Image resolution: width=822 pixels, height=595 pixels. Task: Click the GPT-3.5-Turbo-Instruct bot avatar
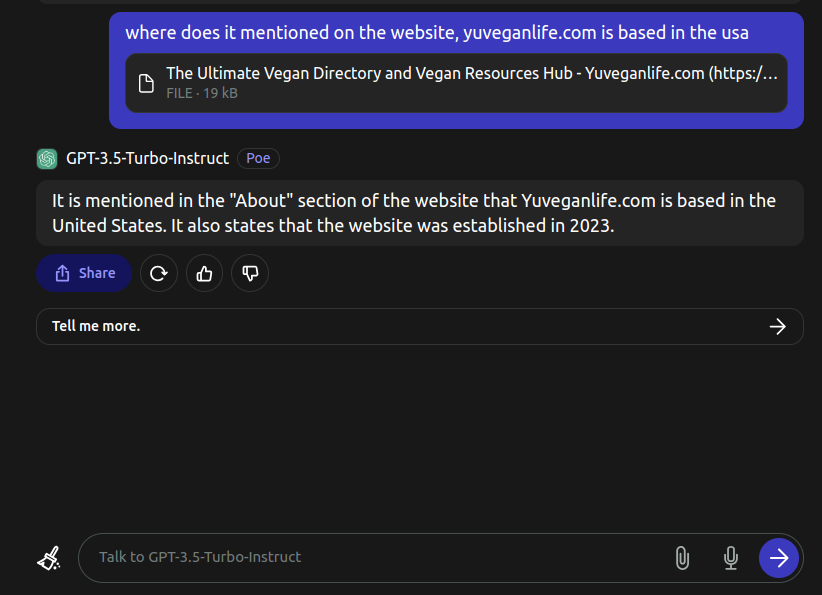pos(47,159)
